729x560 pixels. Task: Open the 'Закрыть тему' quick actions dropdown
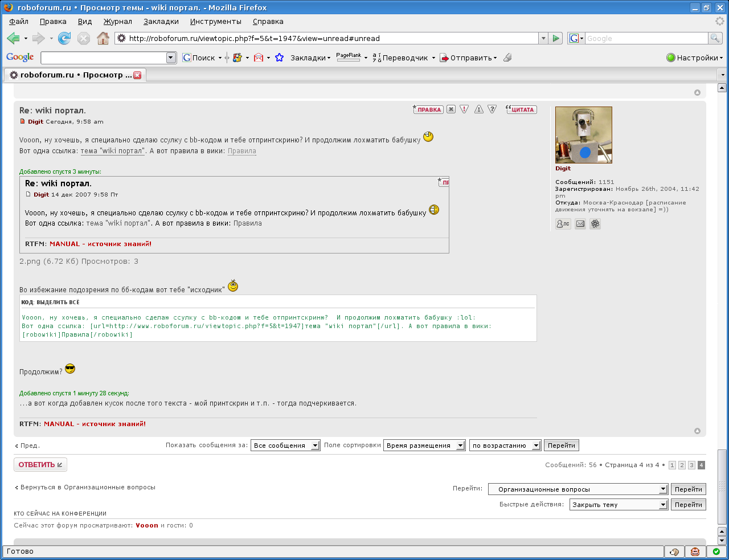coord(618,505)
